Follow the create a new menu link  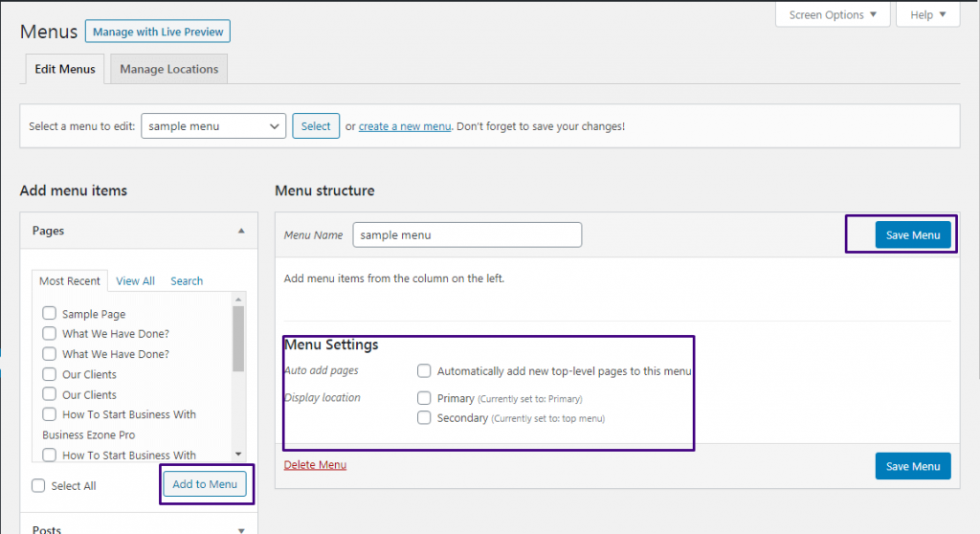click(x=404, y=126)
